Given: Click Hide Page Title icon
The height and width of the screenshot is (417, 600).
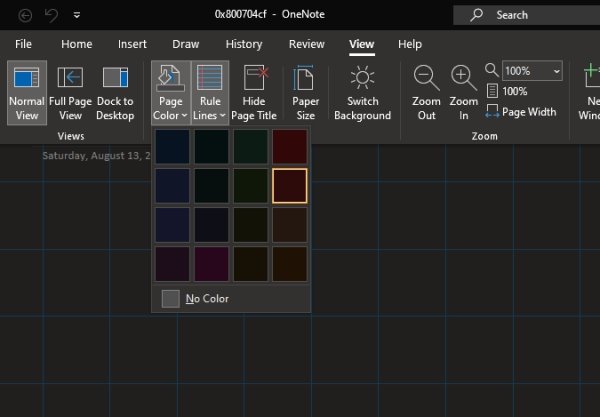Looking at the screenshot, I should (254, 79).
